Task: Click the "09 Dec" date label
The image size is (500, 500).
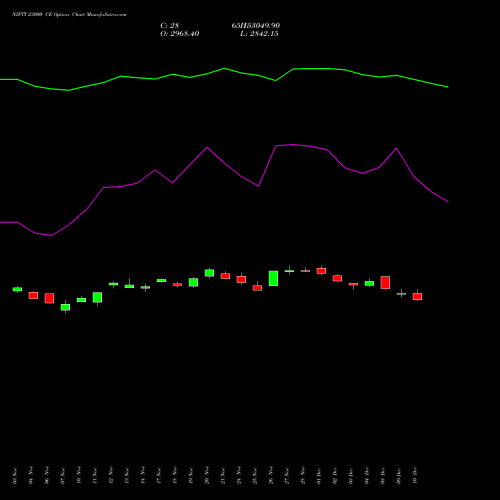Action: pyautogui.click(x=399, y=475)
